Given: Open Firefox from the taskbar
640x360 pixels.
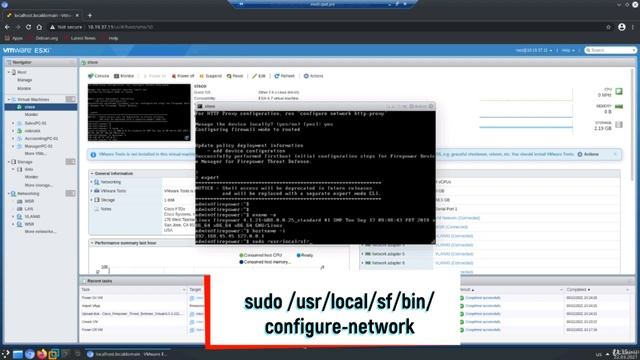Looking at the screenshot, I should [x=42, y=354].
